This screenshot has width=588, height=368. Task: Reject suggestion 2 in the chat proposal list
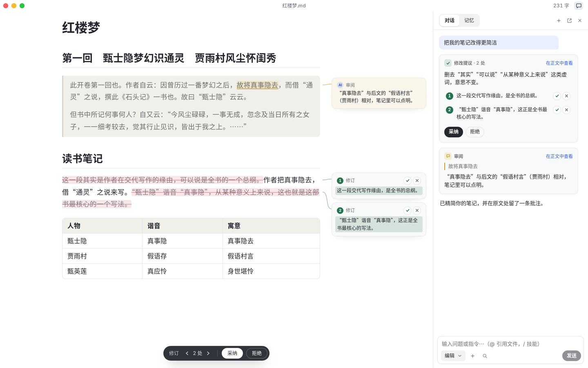click(566, 110)
